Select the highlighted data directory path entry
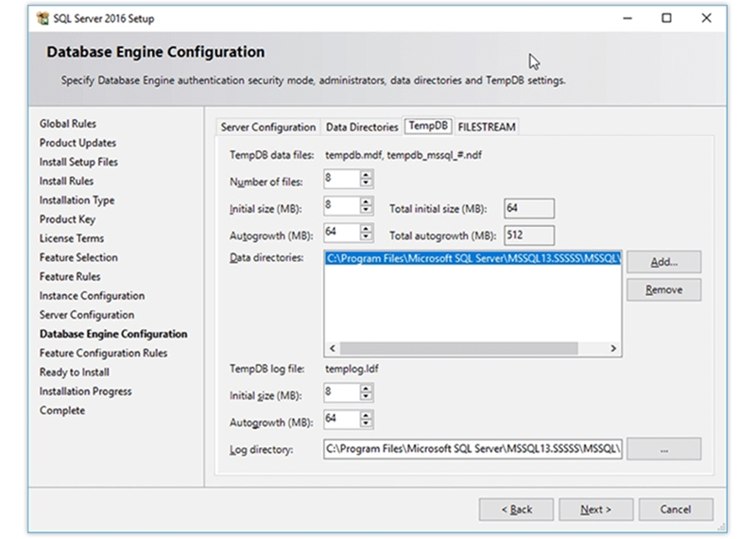This screenshot has height=539, width=756. [x=472, y=258]
